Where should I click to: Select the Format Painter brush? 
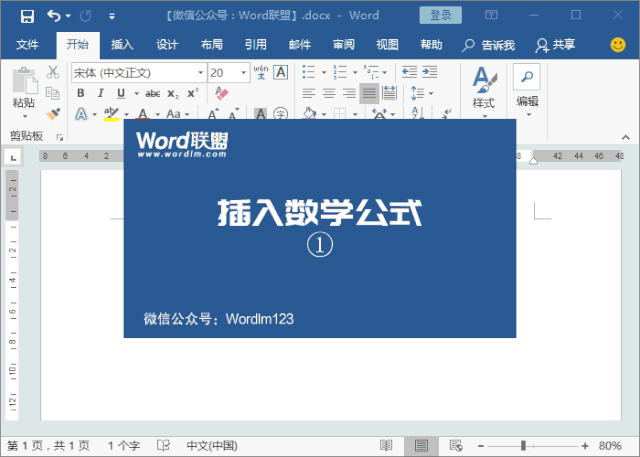tap(53, 114)
